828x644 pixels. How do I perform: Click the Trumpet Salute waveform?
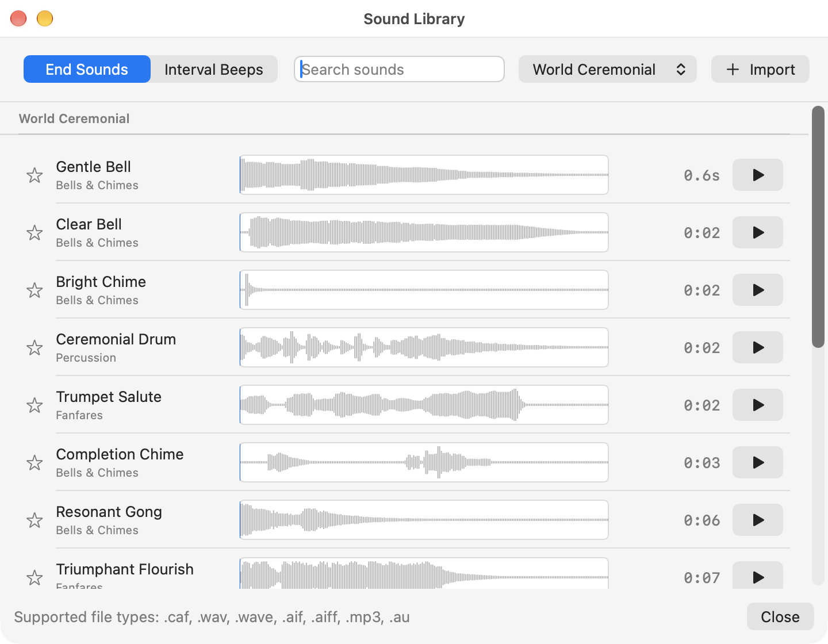coord(424,405)
